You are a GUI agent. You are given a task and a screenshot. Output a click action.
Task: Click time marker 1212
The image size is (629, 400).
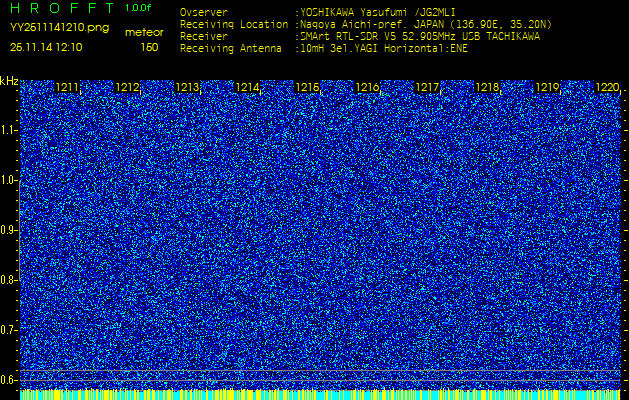(x=127, y=87)
